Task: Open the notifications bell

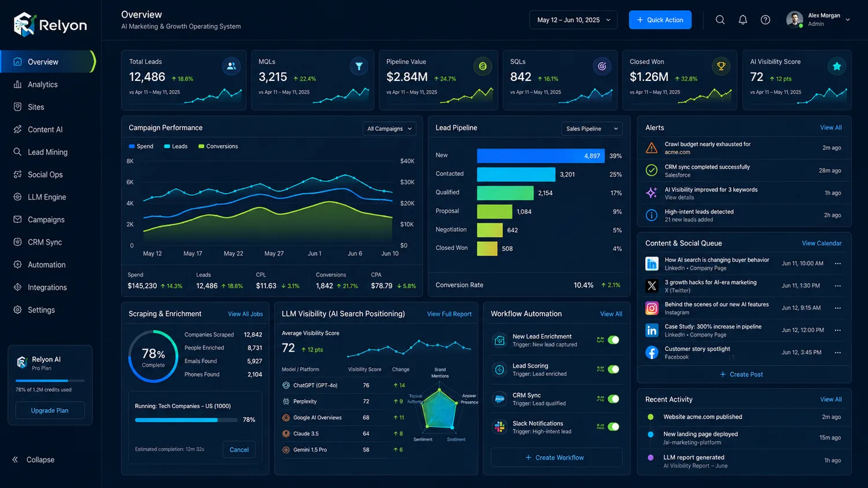Action: tap(742, 20)
